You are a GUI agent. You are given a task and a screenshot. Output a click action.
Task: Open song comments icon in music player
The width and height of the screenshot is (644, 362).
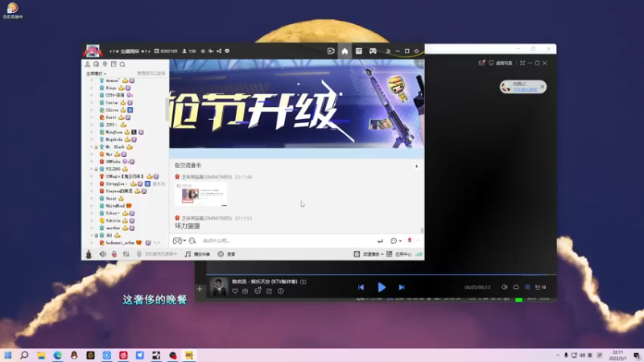(x=258, y=290)
